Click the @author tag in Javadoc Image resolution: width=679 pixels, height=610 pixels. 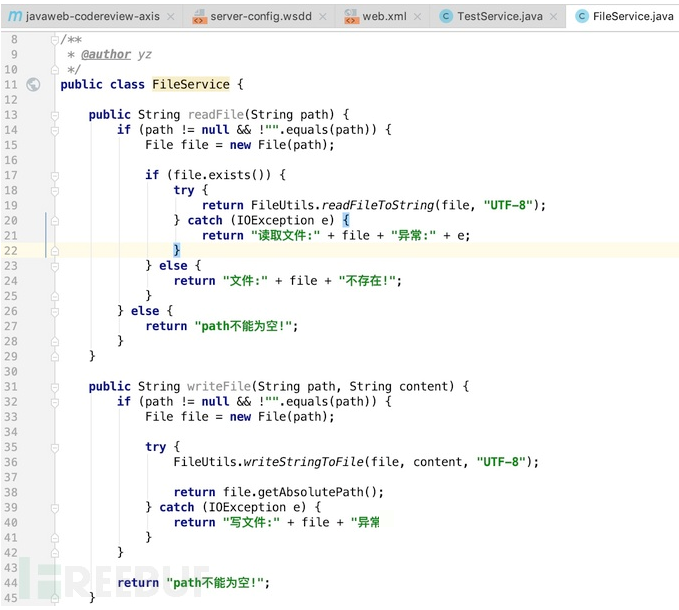pos(106,55)
